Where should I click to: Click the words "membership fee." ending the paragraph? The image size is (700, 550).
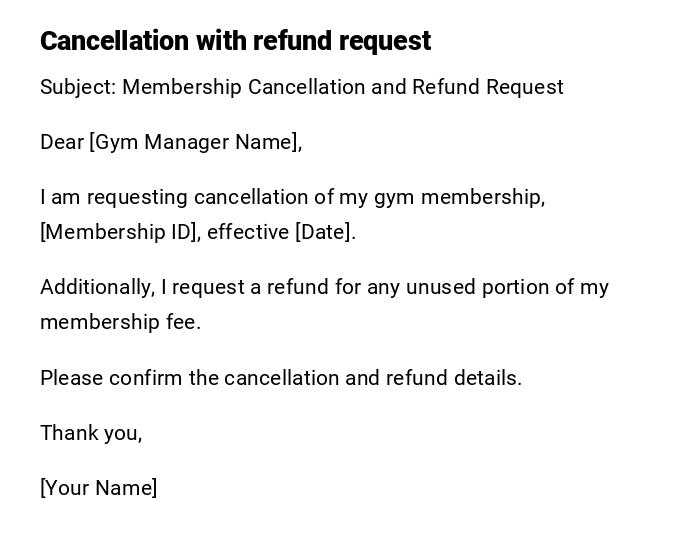(120, 322)
